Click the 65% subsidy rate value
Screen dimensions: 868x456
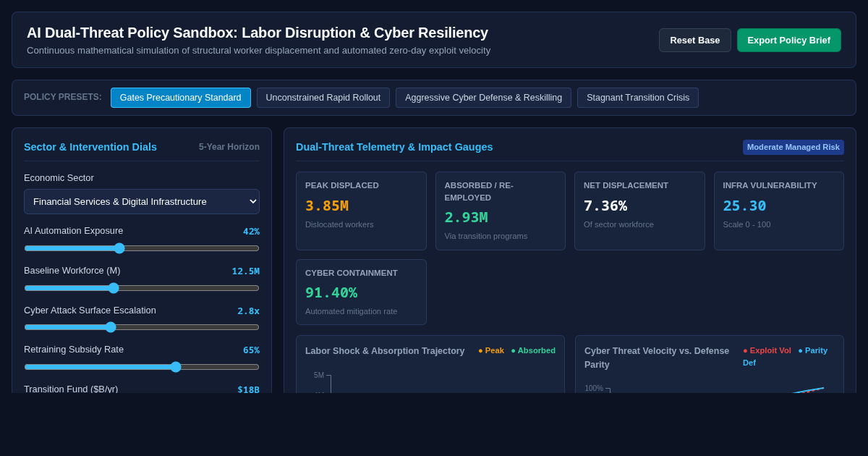point(251,350)
